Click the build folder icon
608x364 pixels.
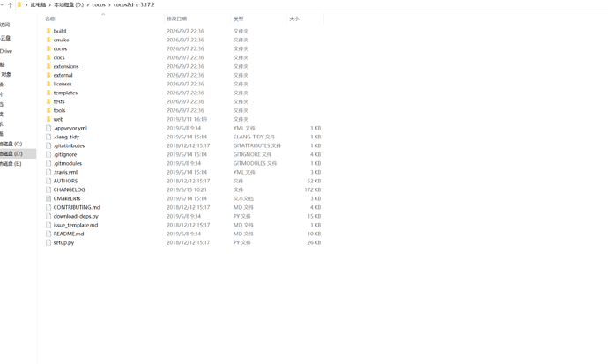point(48,31)
